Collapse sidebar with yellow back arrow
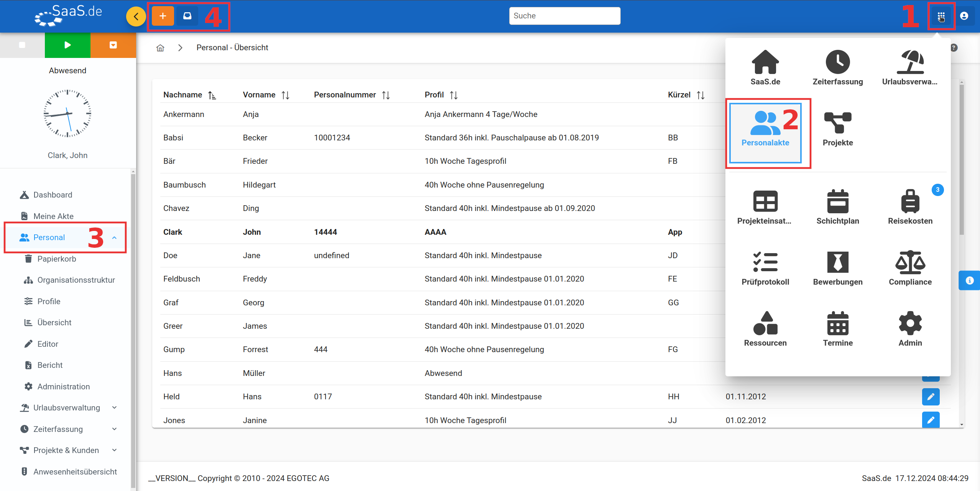The image size is (980, 491). coord(136,16)
